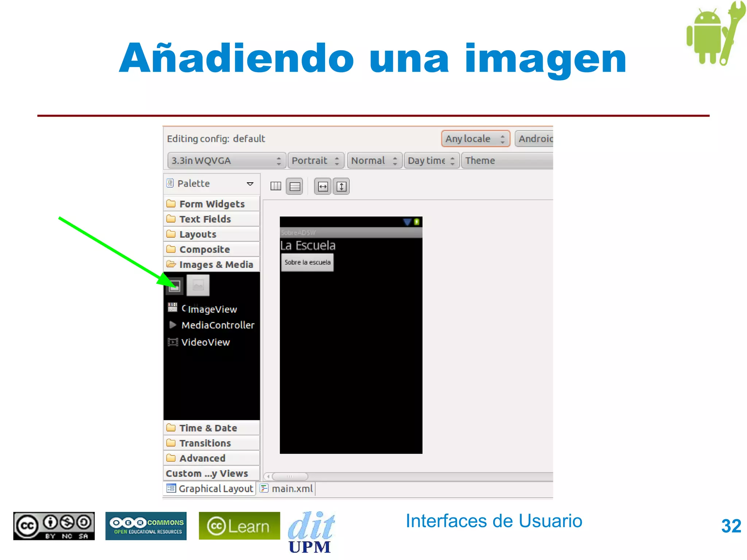Click battery icon in device status bar
Image resolution: width=747 pixels, height=560 pixels.
coord(417,222)
